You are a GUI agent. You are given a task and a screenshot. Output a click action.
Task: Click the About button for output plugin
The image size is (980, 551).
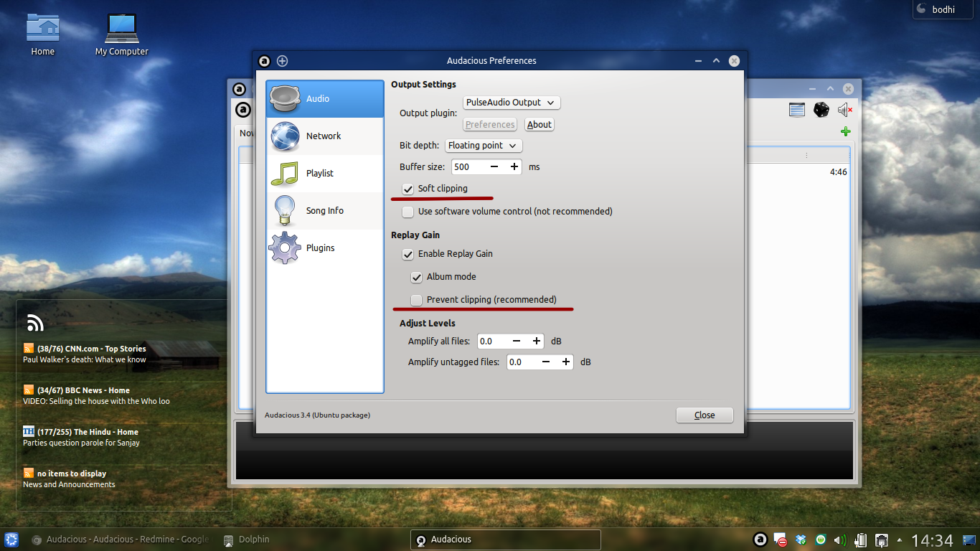[540, 125]
